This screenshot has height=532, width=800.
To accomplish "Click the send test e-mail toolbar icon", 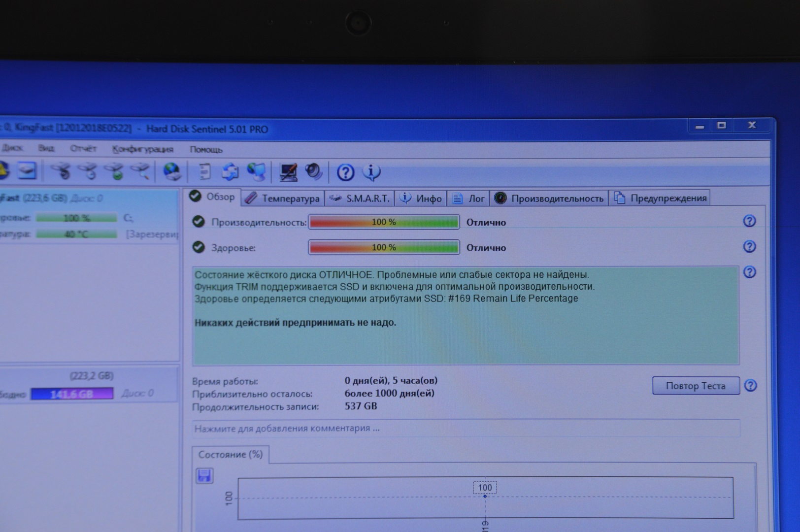I will [230, 172].
